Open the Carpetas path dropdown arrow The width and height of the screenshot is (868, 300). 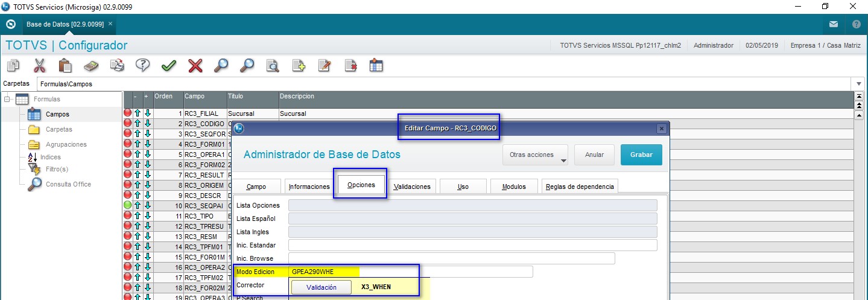point(859,83)
